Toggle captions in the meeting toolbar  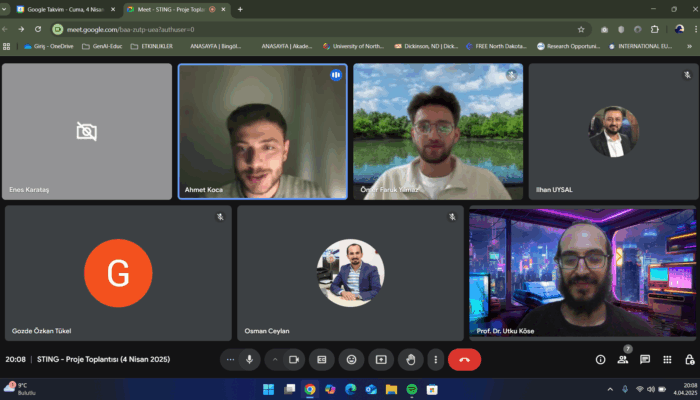(x=322, y=359)
